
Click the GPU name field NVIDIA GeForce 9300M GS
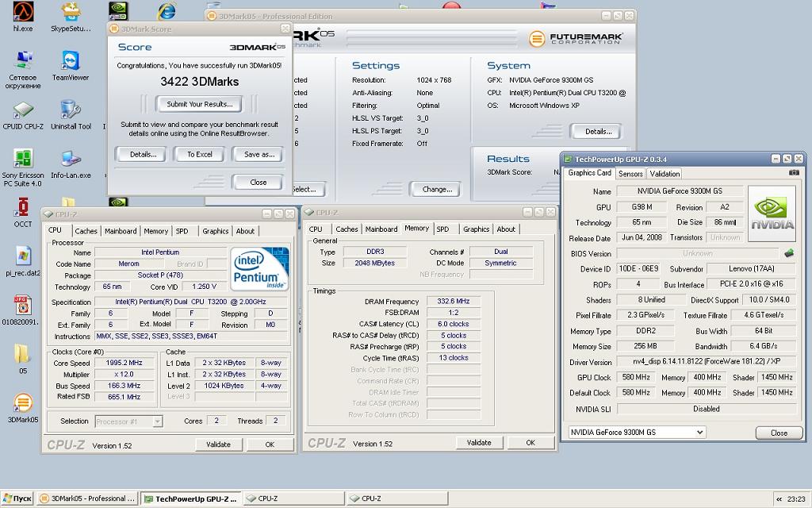pyautogui.click(x=680, y=190)
